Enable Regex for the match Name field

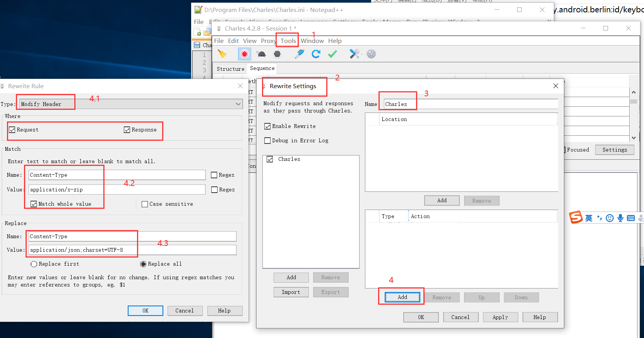(214, 175)
